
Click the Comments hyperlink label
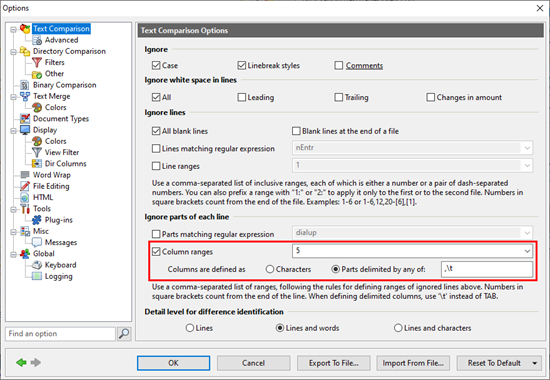click(x=364, y=66)
